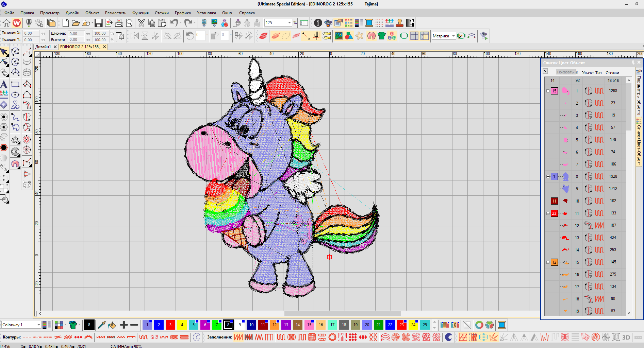Pick the color eyedropper tool

pyautogui.click(x=101, y=325)
